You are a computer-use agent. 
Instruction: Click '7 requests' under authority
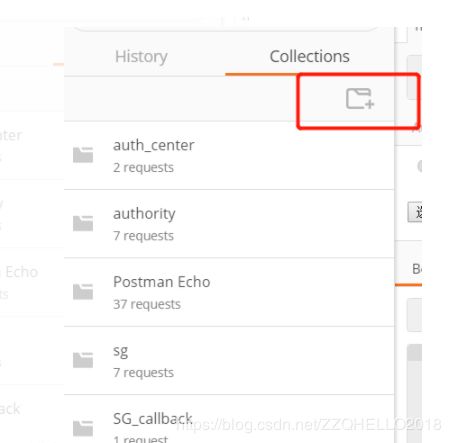pos(143,236)
